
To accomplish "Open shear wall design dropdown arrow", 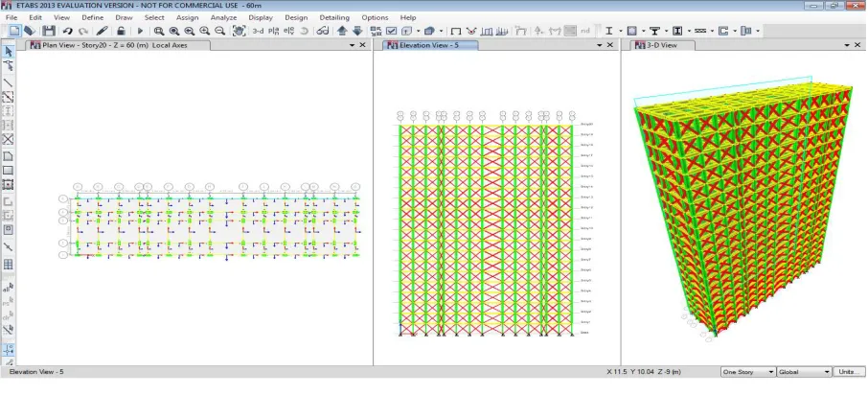I will (735, 31).
